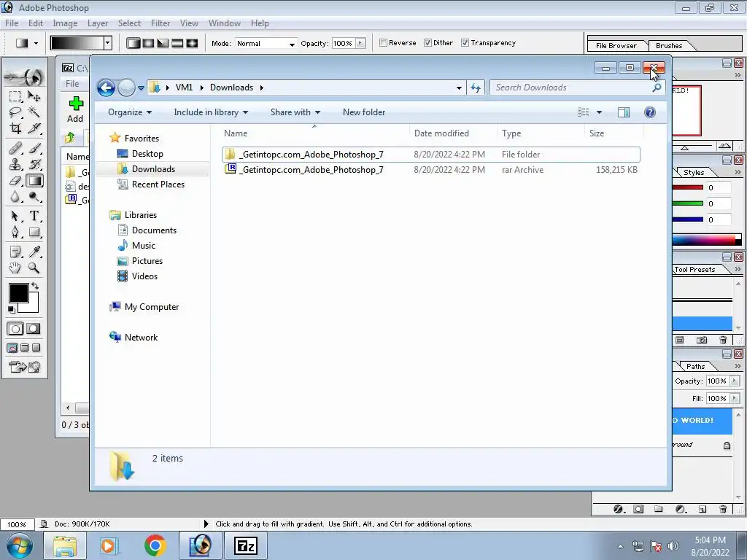Open the change view options arrow
The height and width of the screenshot is (560, 747).
pos(600,112)
